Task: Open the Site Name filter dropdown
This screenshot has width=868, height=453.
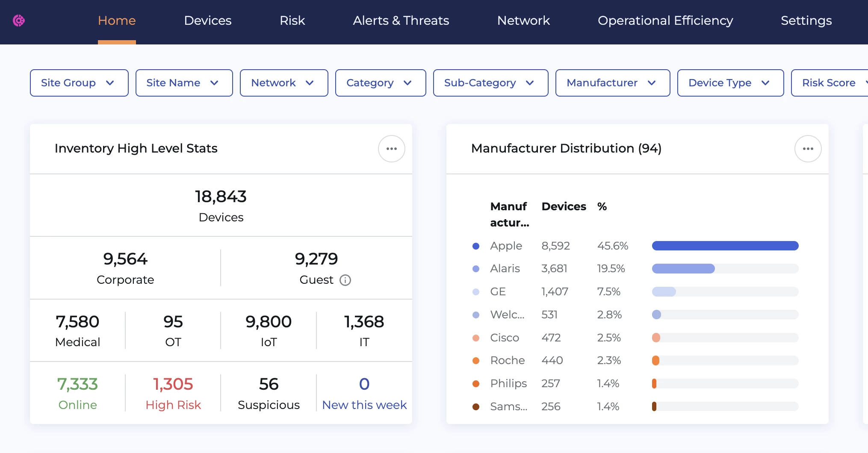Action: pos(184,83)
